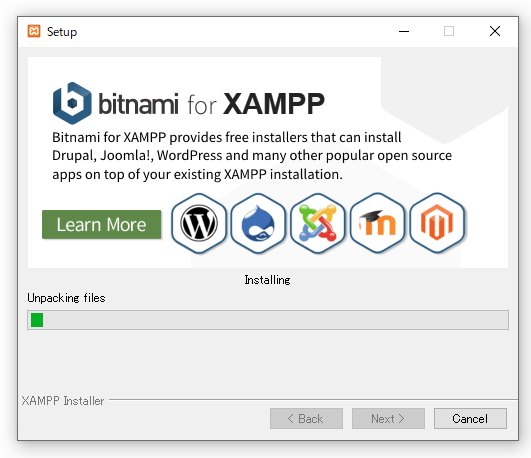Cancel the XAMPP installation
Screen dimensions: 531x458
(x=470, y=419)
